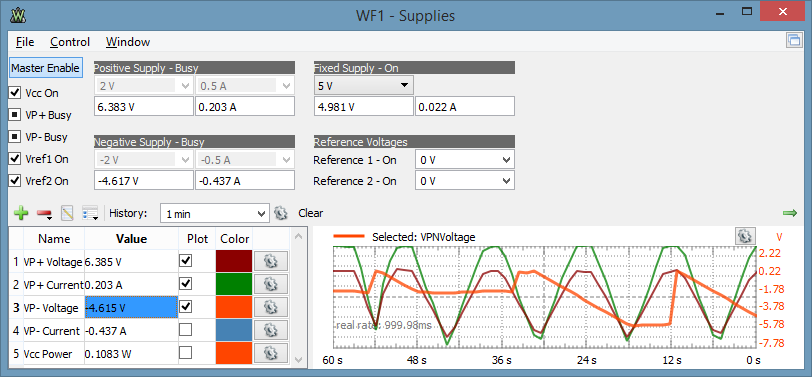
Task: Click Clear to reset the history
Action: click(311, 213)
